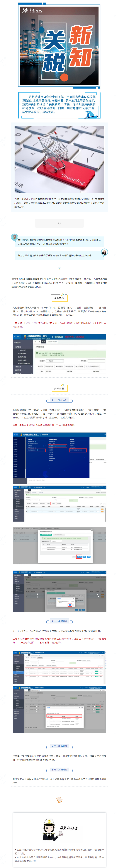This screenshot has width=119, height=868.
Task: Open the 请选择 dropdown in signing screenshot
Action: [55, 361]
